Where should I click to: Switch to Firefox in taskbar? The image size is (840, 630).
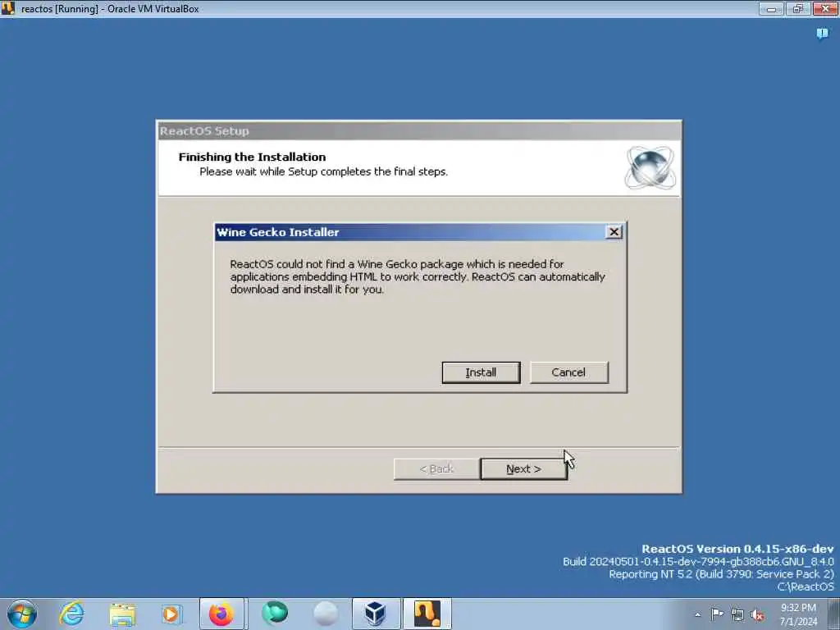coord(221,614)
